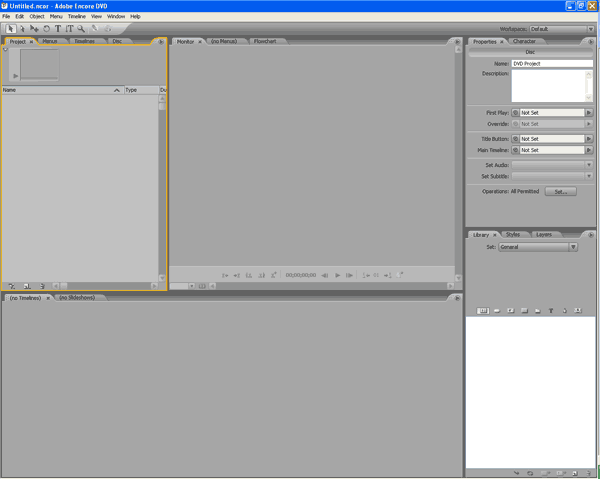Screen dimensions: 600x479
Task: Toggle Library shapes filter icon
Action: 564,311
